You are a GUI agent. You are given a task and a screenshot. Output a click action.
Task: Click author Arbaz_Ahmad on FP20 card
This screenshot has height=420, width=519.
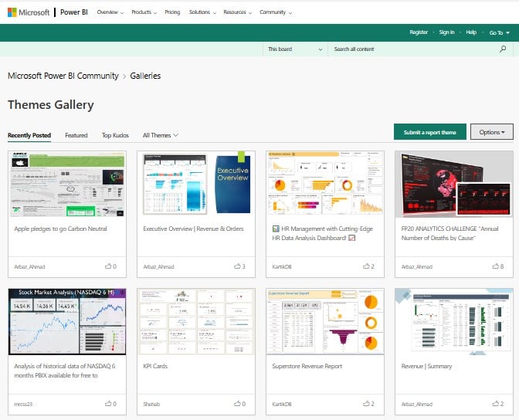[417, 266]
